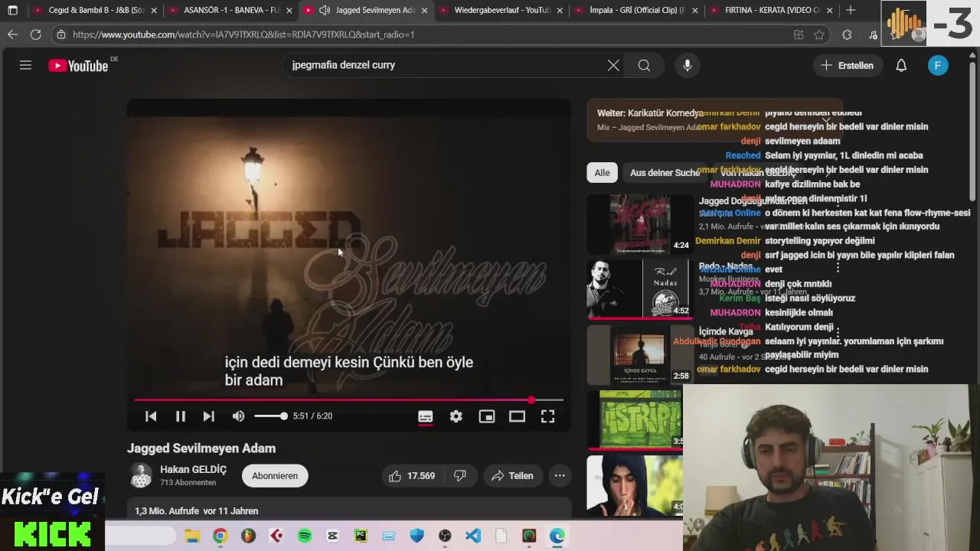This screenshot has width=980, height=551.
Task: Open FL Studio from taskbar
Action: 248,536
